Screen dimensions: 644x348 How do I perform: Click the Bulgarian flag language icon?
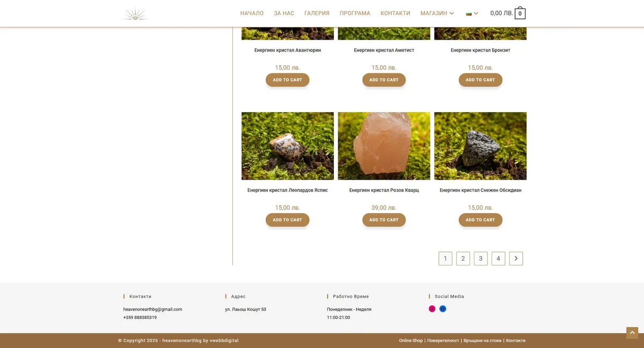469,13
